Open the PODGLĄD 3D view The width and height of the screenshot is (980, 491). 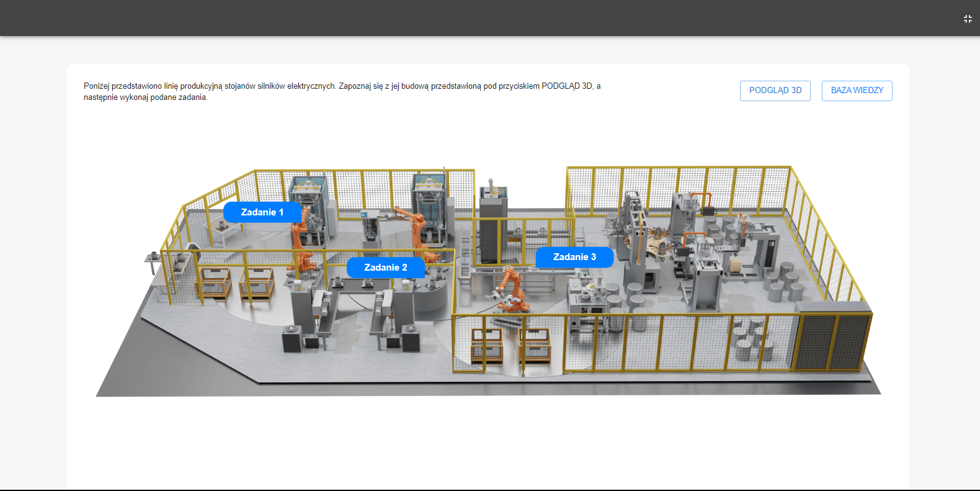click(775, 91)
